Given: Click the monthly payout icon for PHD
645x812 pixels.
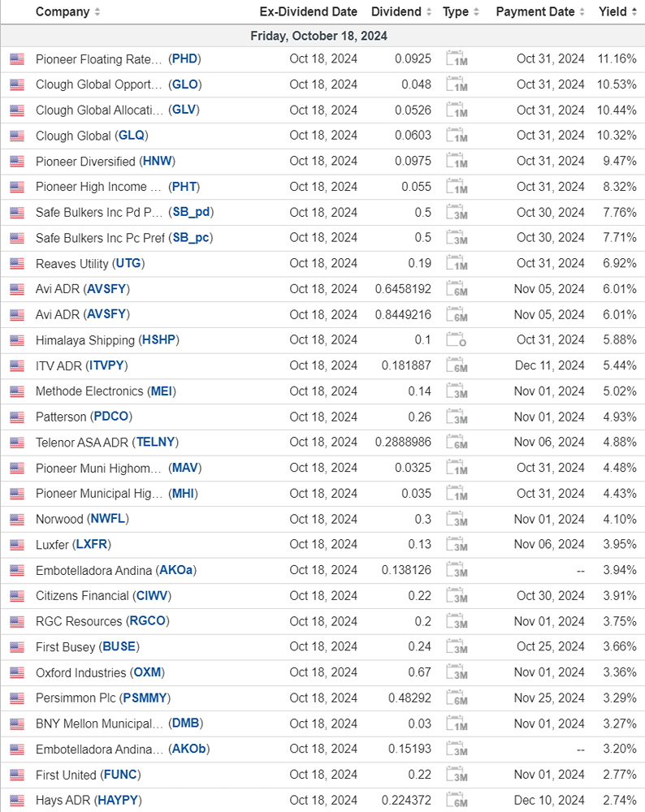Looking at the screenshot, I should (457, 59).
